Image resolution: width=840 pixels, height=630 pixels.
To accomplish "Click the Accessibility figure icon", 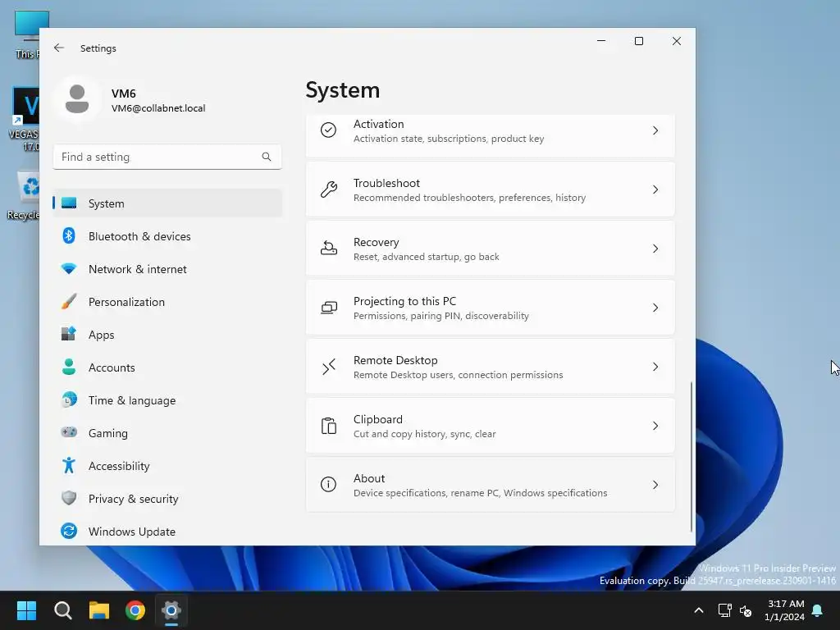I will pyautogui.click(x=69, y=466).
